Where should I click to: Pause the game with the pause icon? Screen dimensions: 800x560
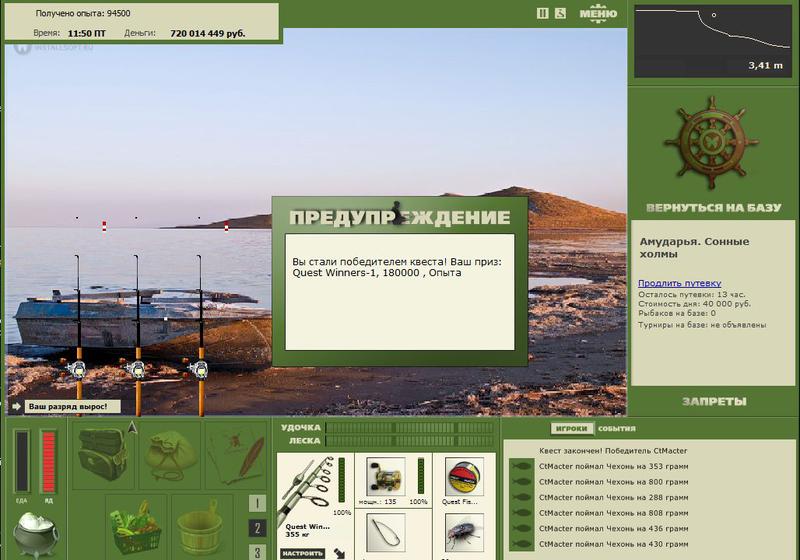(542, 13)
